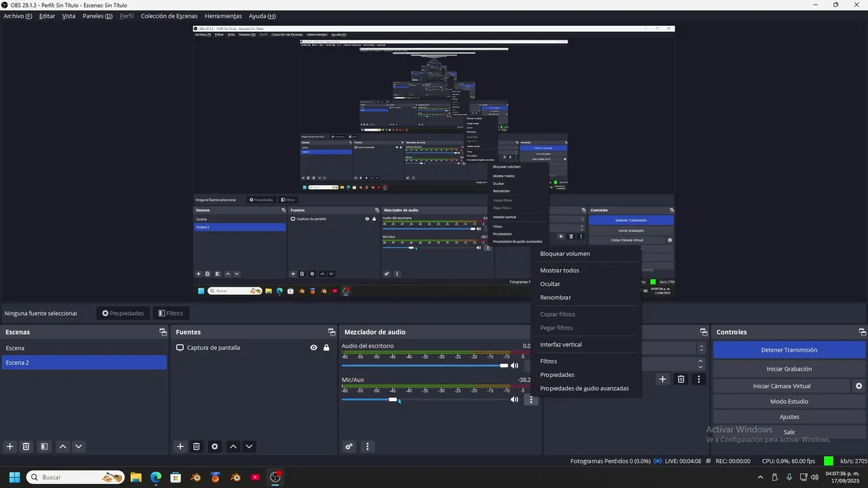Open scene filters icon in Escenas toolbar

[44, 447]
